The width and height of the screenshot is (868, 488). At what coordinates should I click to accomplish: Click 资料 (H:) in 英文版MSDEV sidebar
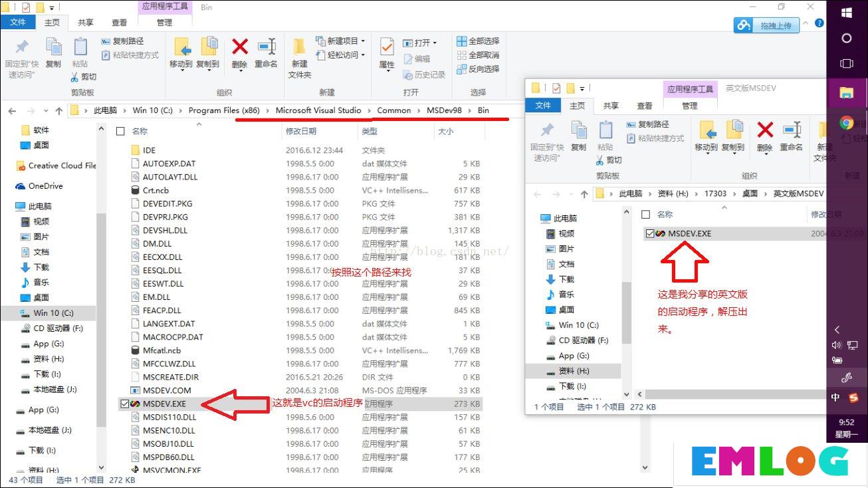coord(574,371)
